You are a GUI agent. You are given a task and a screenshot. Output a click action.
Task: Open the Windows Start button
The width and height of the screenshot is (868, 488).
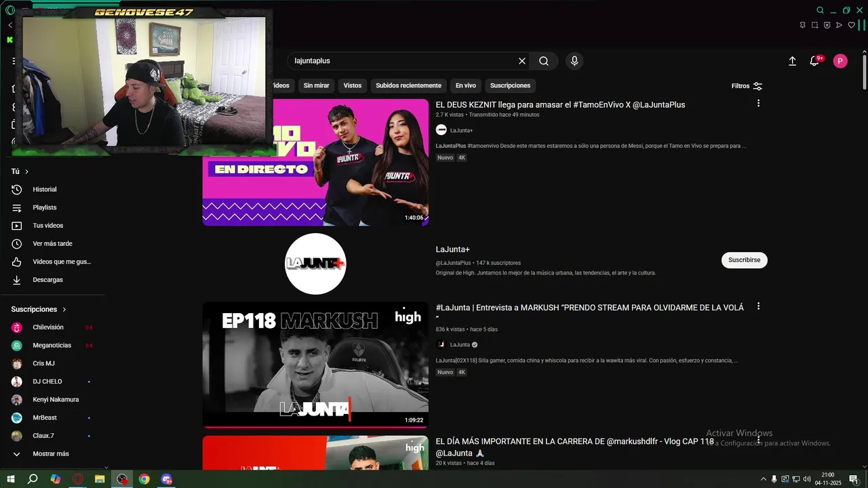coord(10,479)
